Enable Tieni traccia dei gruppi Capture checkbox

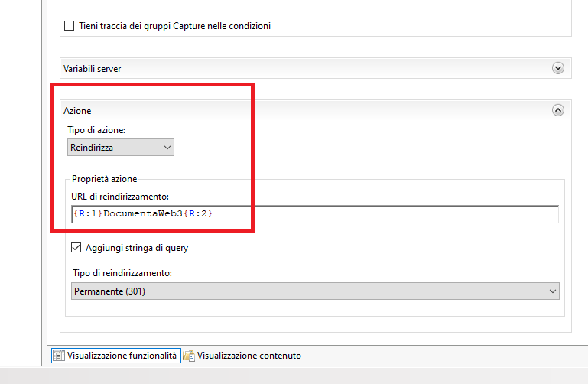pos(69,25)
